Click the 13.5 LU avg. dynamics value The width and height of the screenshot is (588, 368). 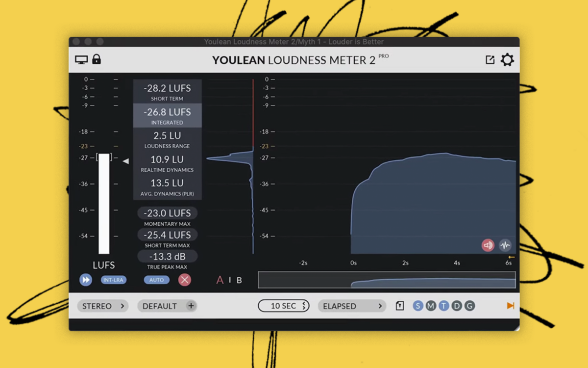(167, 183)
